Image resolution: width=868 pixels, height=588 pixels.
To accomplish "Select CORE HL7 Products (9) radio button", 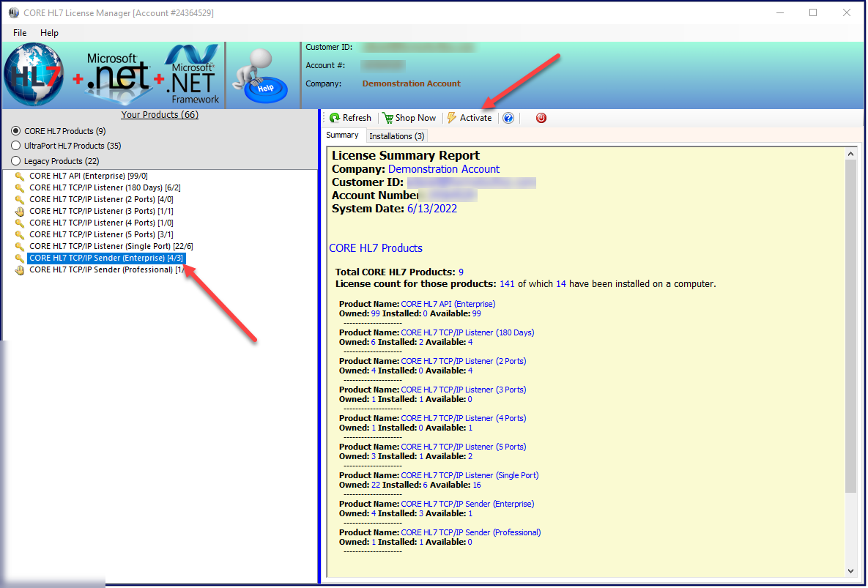I will (15, 131).
